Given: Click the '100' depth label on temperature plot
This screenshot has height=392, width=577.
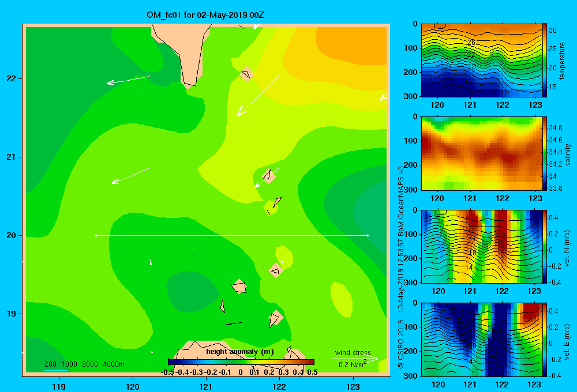Looking at the screenshot, I should (411, 48).
